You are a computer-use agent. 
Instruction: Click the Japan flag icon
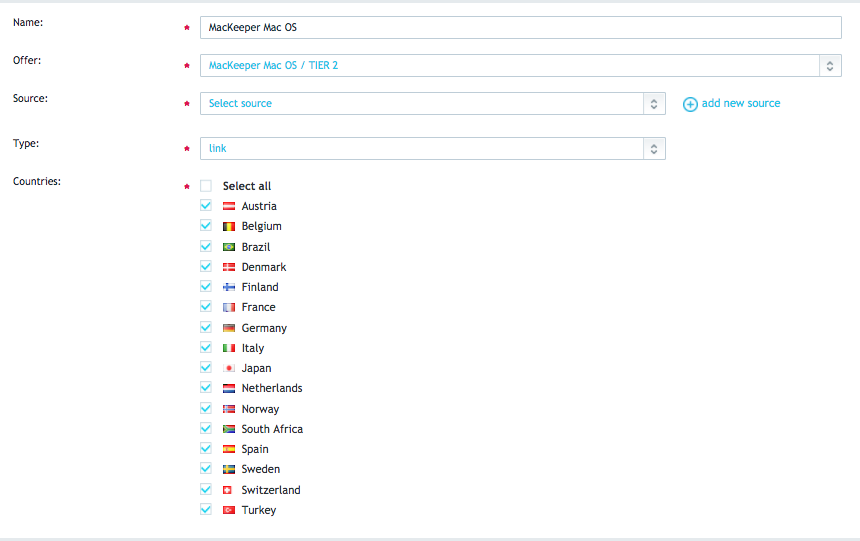(x=229, y=368)
